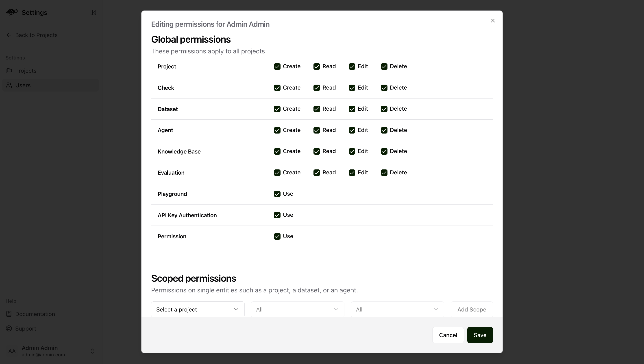
Task: Open the second All dropdown next to Add Scope
Action: coord(398,309)
